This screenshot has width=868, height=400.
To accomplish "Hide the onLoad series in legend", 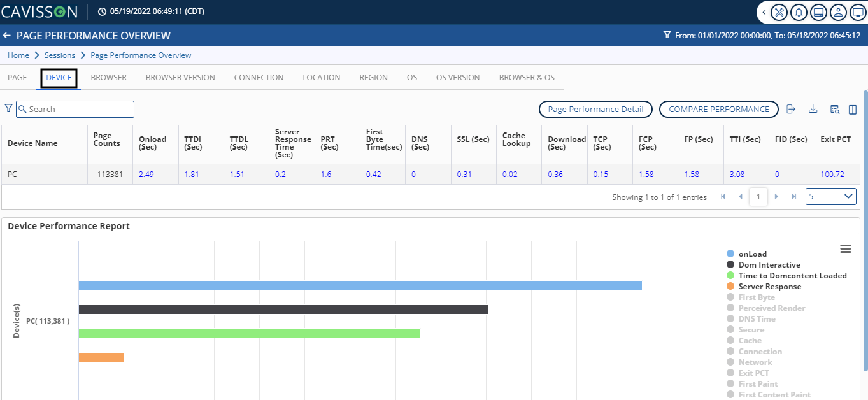I will click(746, 254).
